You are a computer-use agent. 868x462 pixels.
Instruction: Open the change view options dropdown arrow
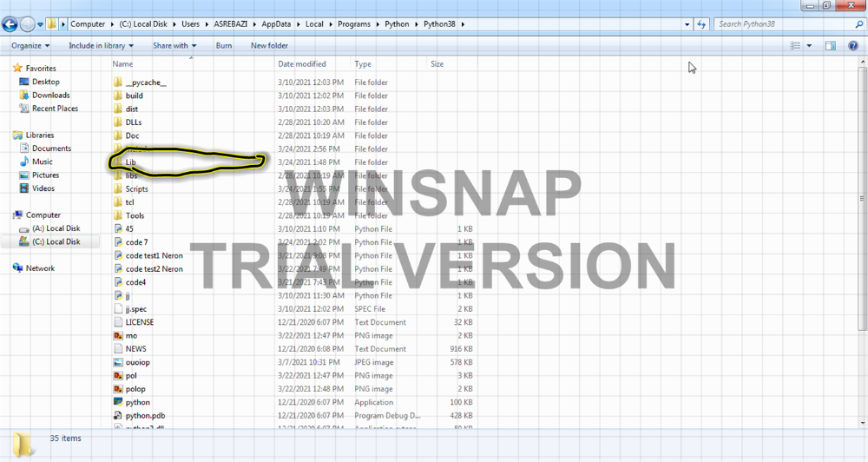point(809,45)
